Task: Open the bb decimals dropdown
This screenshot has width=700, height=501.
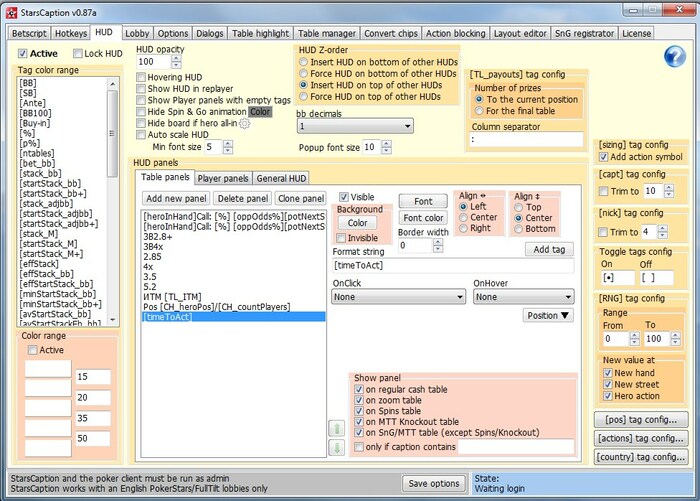Action: pyautogui.click(x=355, y=126)
